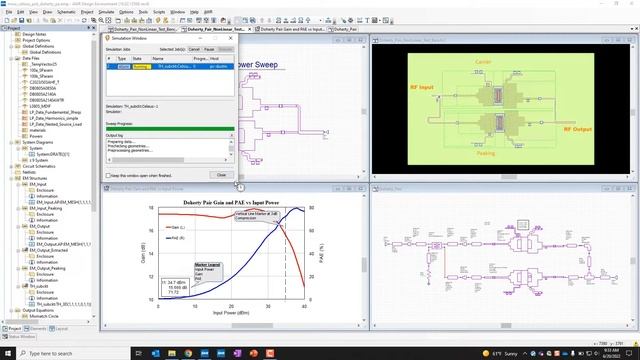
Task: Toggle Keep this window open when finished
Action: tap(108, 176)
